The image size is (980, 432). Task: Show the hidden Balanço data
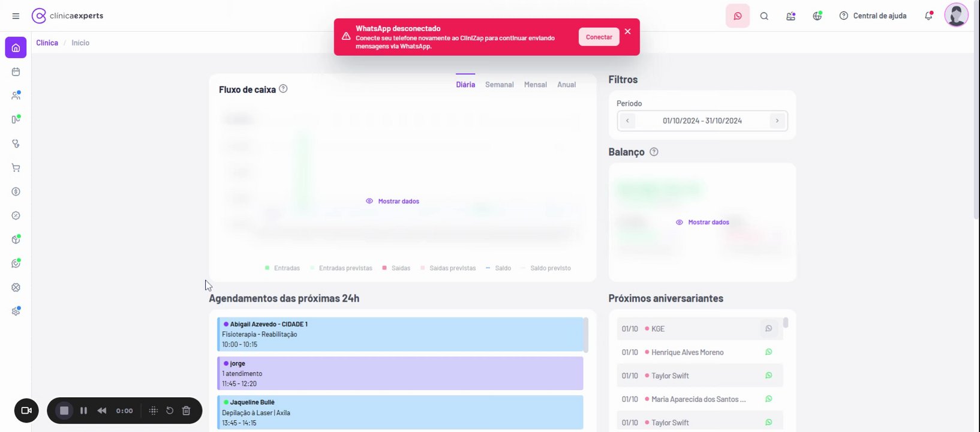click(702, 222)
